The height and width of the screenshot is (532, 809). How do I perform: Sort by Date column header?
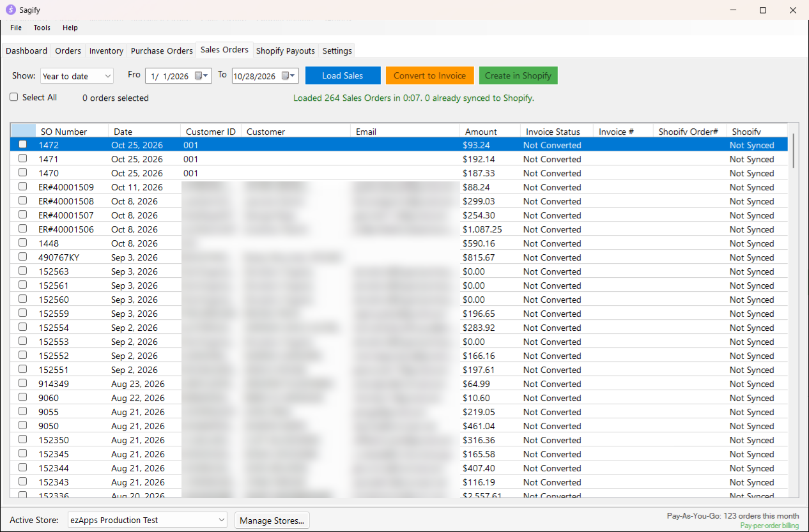[144, 131]
